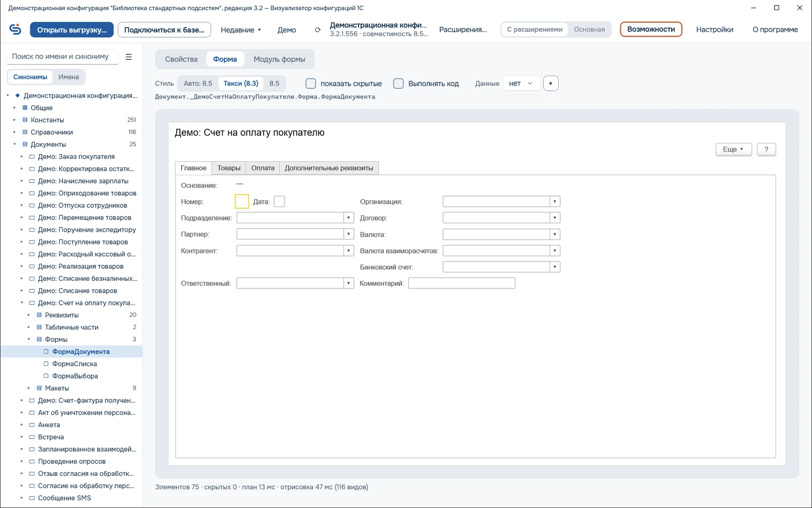Screen dimensions: 812x508
Task: Click the app logo icon
Action: pos(15,29)
